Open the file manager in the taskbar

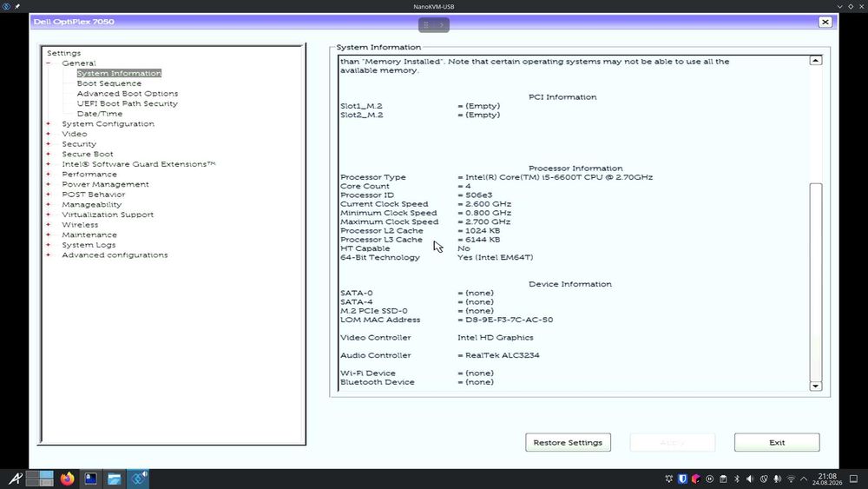(x=114, y=479)
